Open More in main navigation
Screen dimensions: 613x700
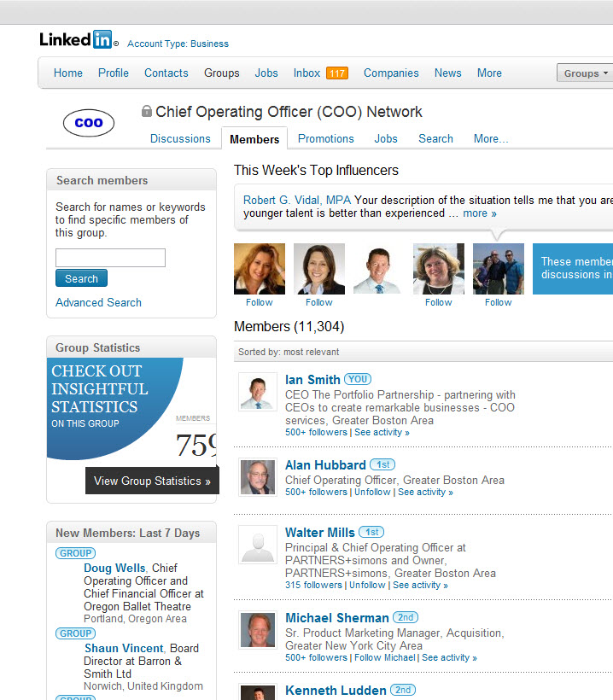pyautogui.click(x=489, y=73)
